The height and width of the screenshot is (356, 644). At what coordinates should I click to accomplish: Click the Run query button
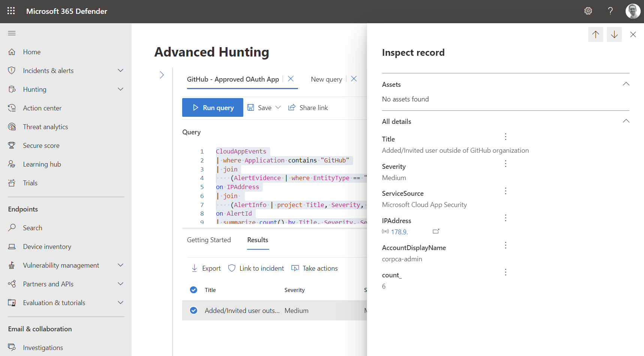click(213, 107)
